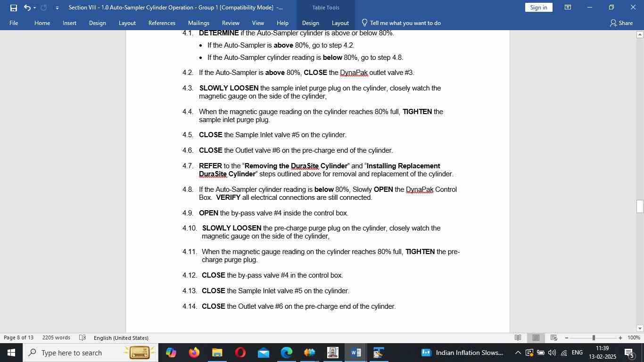This screenshot has width=644, height=362.
Task: Open Table Tools Design tab
Action: click(310, 23)
